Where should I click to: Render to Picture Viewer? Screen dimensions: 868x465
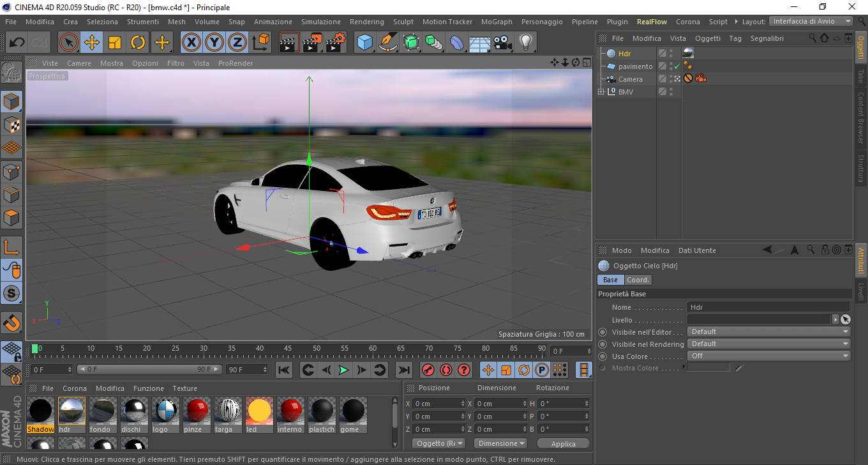(313, 43)
